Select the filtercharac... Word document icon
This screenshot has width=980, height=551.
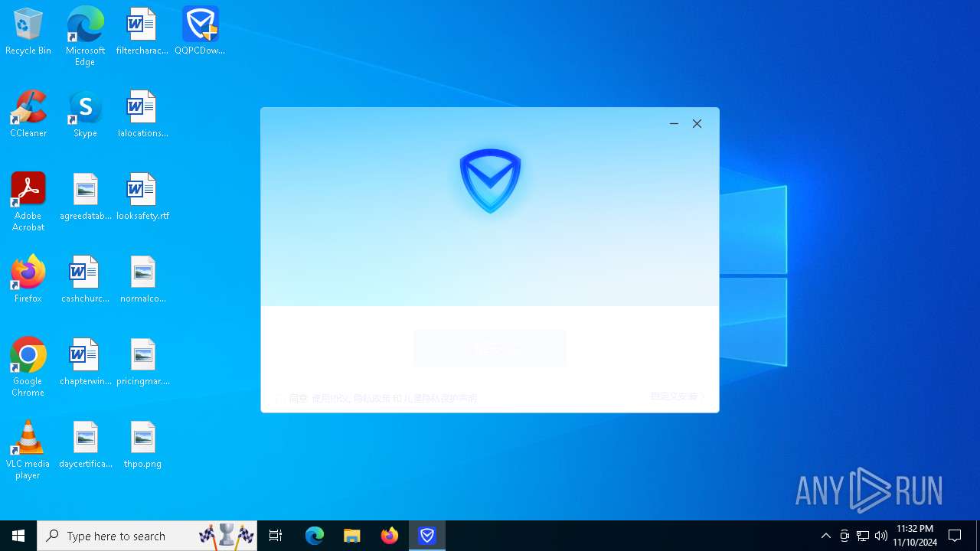(x=142, y=31)
